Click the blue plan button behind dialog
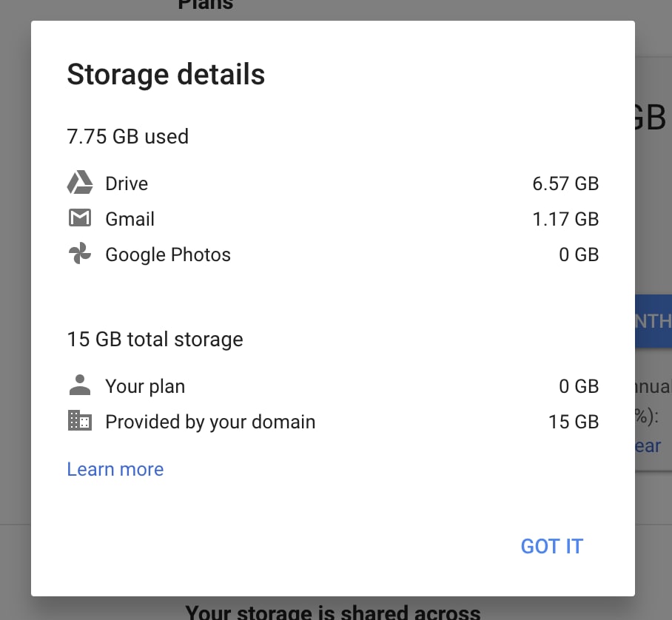This screenshot has height=620, width=672. tap(653, 321)
